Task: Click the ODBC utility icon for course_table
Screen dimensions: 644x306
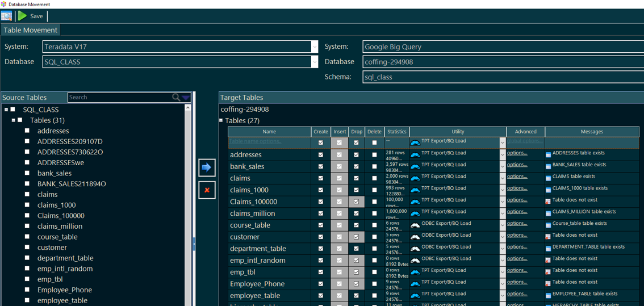Action: click(x=415, y=225)
